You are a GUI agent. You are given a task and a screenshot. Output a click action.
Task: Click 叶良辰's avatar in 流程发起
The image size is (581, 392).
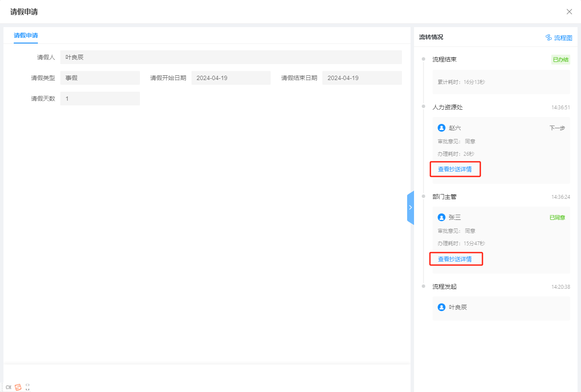(441, 307)
